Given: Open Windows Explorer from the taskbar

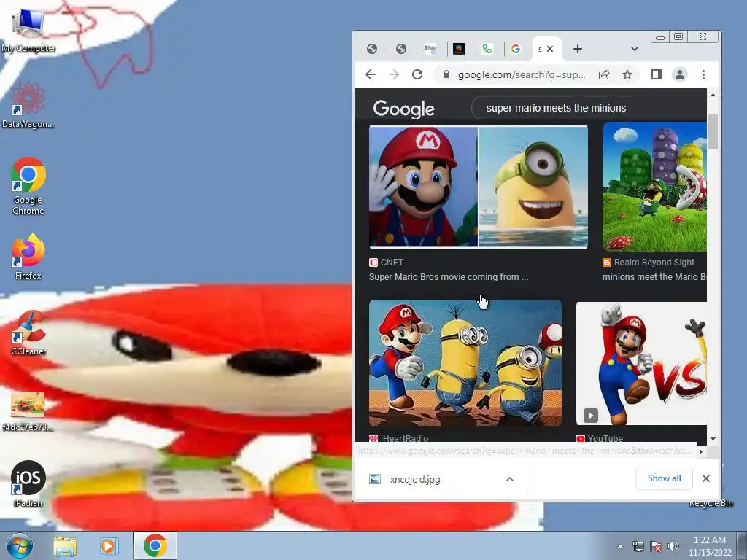Looking at the screenshot, I should pyautogui.click(x=65, y=545).
